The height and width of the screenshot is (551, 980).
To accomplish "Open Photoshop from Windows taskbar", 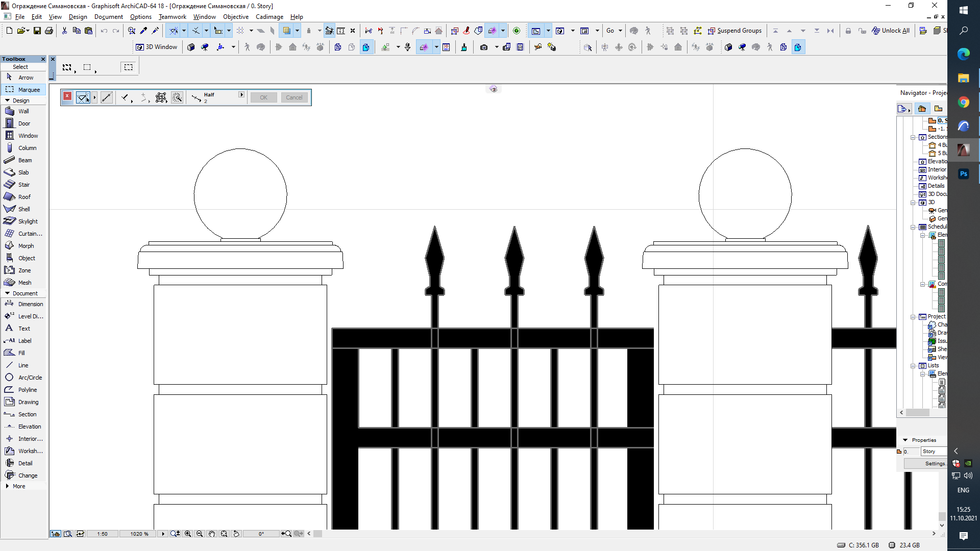I will point(963,174).
